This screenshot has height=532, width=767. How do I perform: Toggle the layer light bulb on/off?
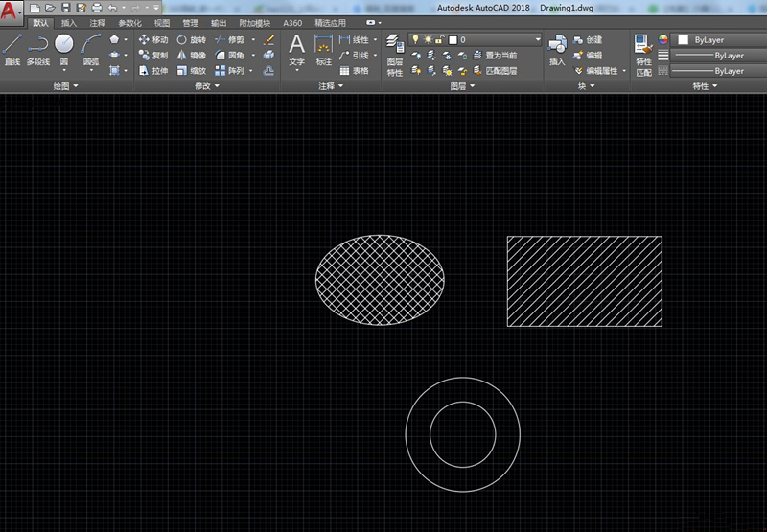[416, 40]
